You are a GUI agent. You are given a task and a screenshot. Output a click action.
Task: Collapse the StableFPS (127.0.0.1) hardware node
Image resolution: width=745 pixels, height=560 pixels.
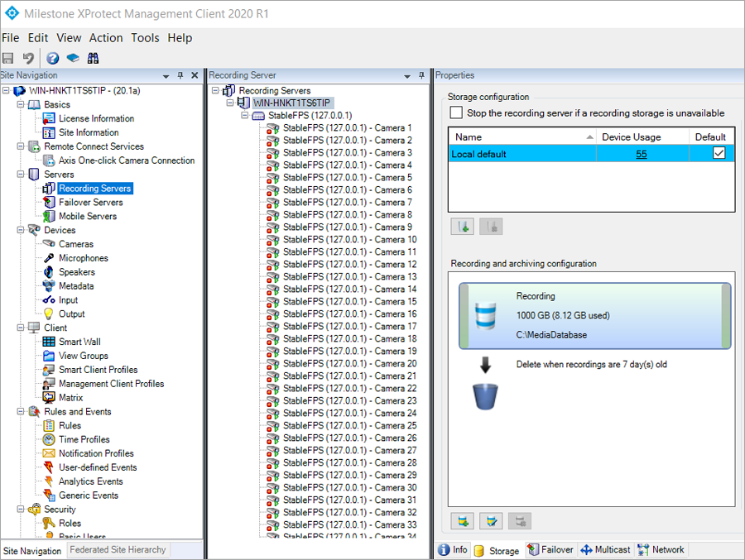[245, 115]
